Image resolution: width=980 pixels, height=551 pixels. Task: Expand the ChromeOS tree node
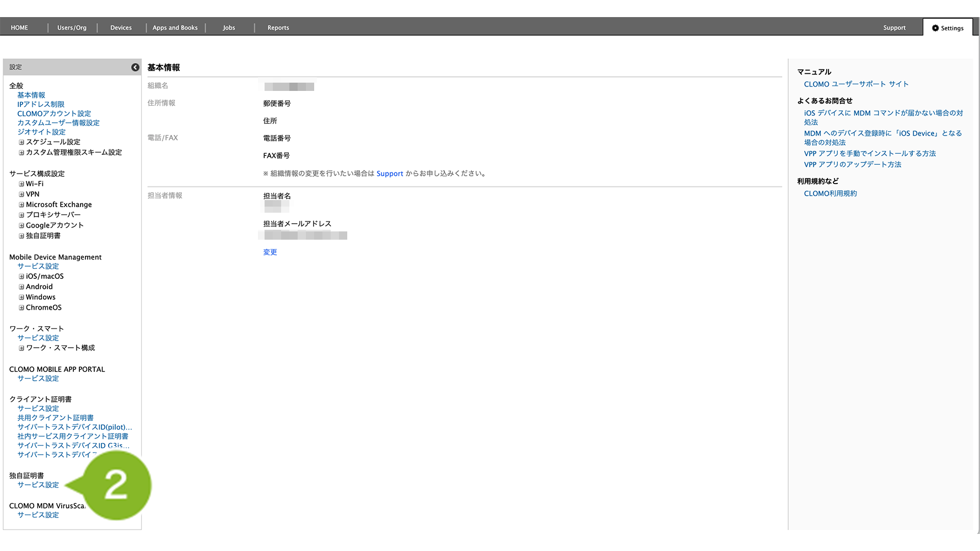pos(21,308)
